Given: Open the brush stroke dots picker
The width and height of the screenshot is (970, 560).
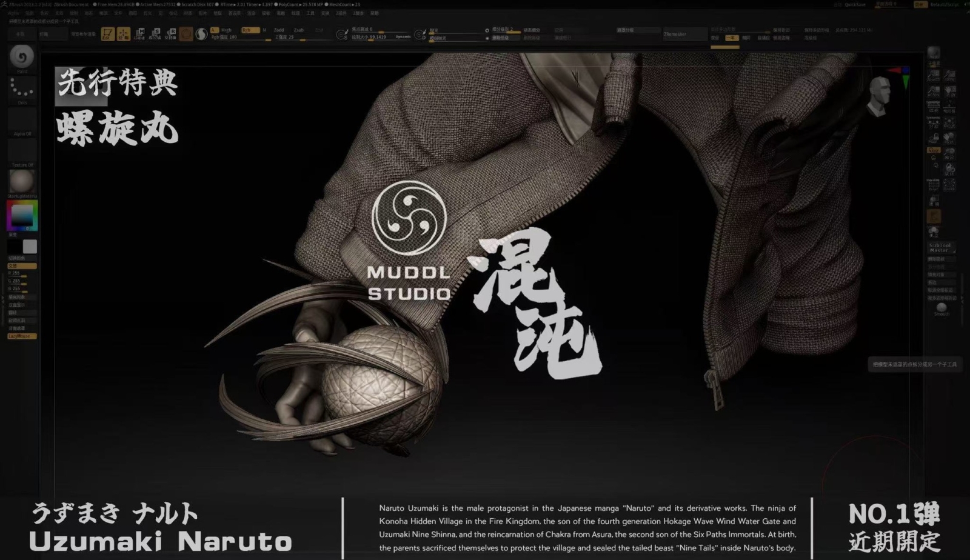Looking at the screenshot, I should click(22, 88).
